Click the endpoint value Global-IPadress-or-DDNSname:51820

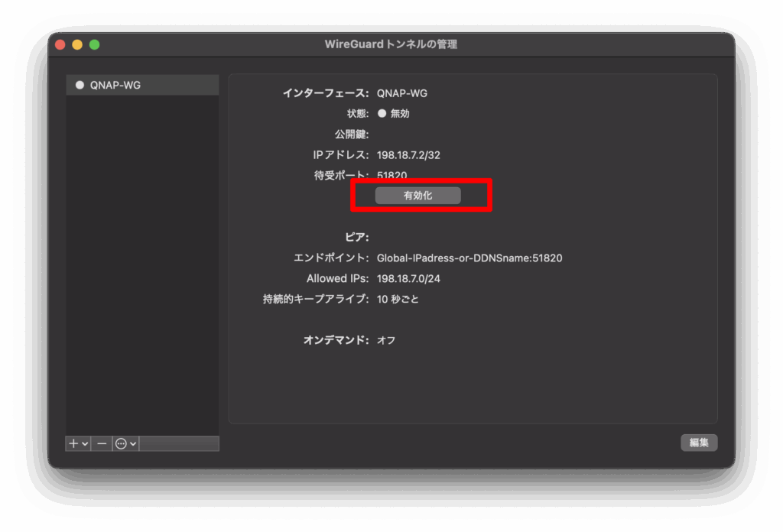(469, 258)
